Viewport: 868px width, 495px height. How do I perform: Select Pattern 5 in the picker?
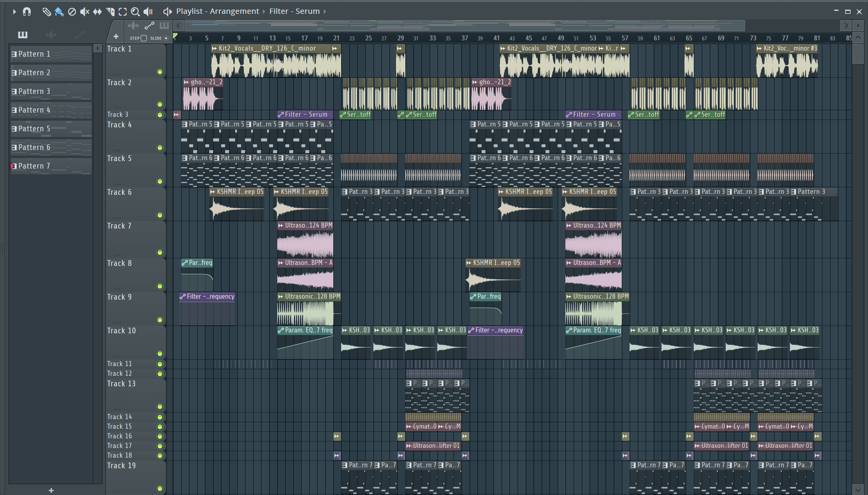pos(51,129)
